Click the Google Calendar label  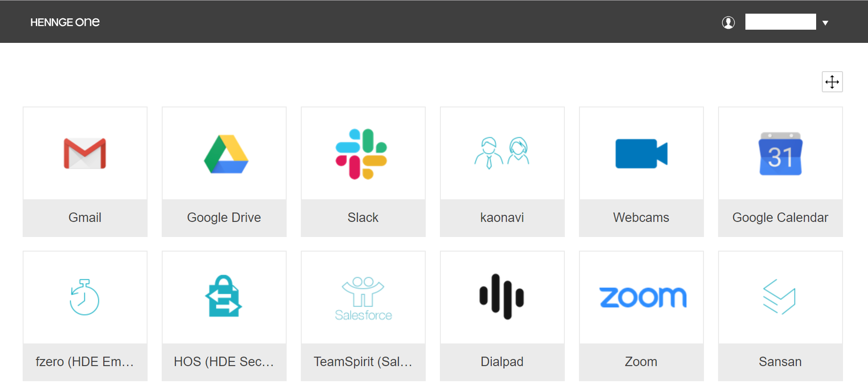click(x=780, y=218)
